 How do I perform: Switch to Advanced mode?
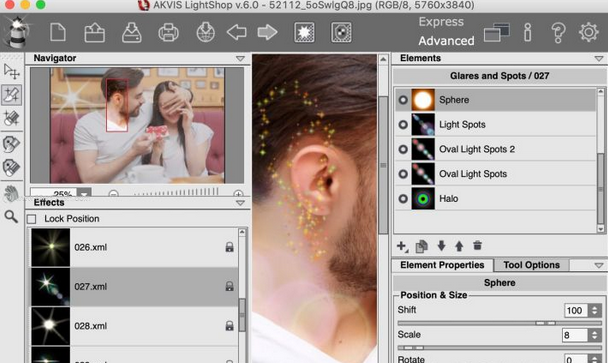tap(446, 41)
